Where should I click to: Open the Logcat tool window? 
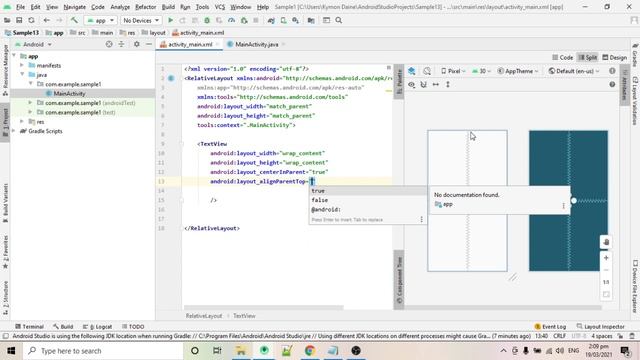pos(97,327)
